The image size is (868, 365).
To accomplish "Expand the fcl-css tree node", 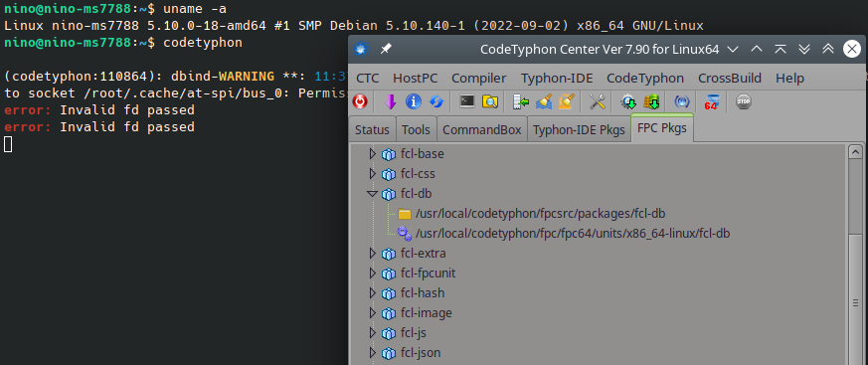I will tap(373, 174).
